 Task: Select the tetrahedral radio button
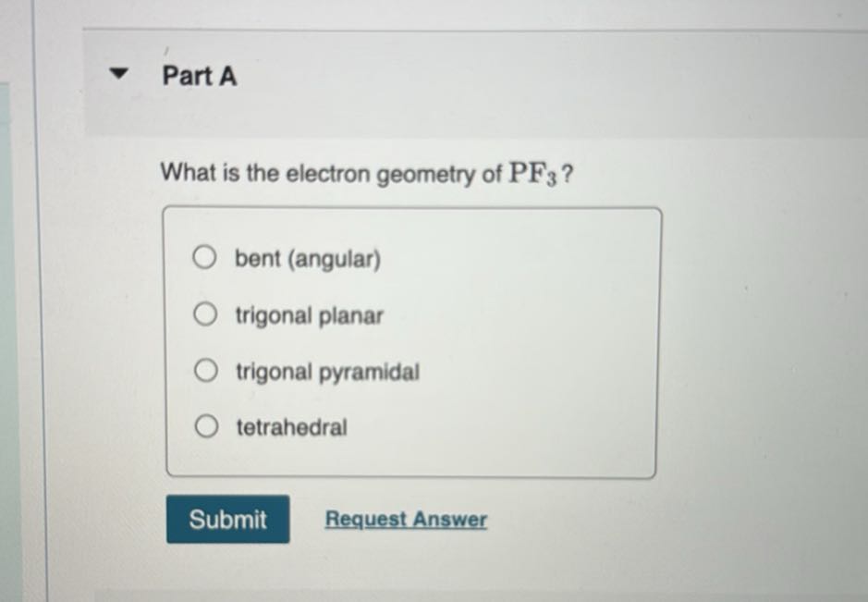[x=204, y=425]
